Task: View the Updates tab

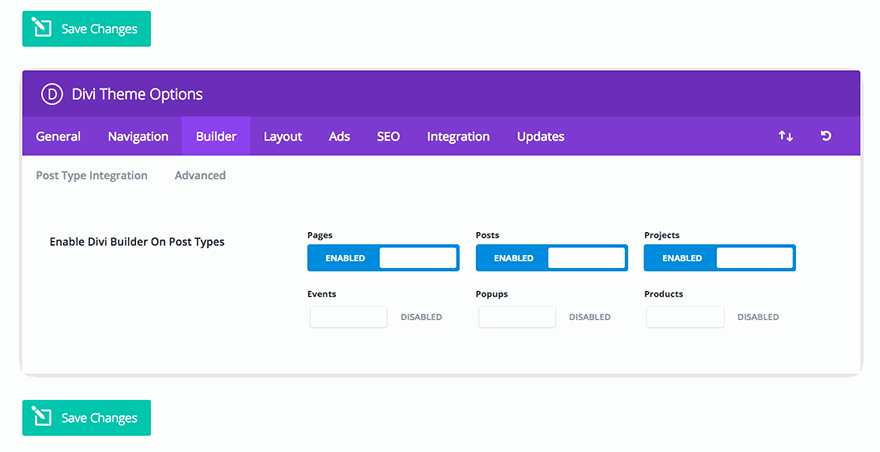Action: [x=540, y=136]
